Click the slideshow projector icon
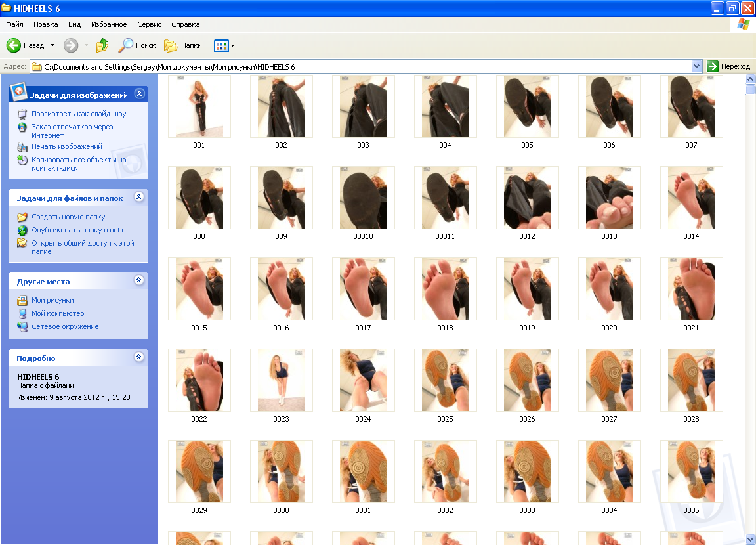The image size is (756, 545). click(22, 114)
